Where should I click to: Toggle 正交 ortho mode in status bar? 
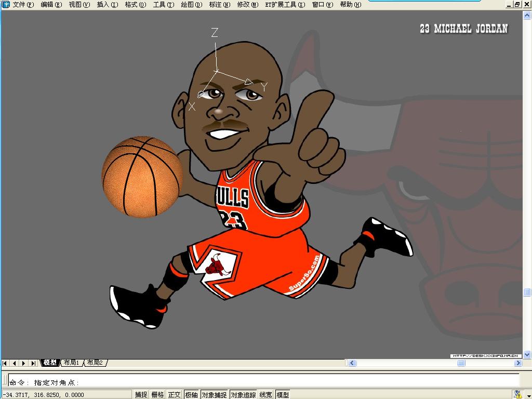[174, 395]
